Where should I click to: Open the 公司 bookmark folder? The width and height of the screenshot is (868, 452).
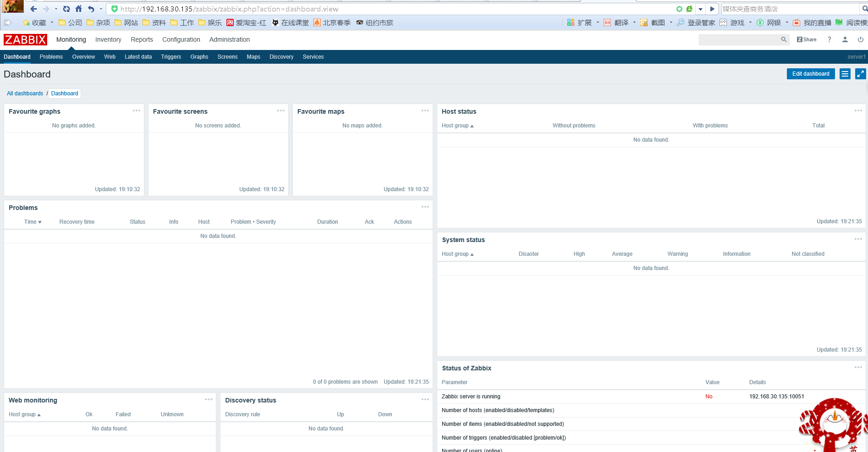click(70, 22)
